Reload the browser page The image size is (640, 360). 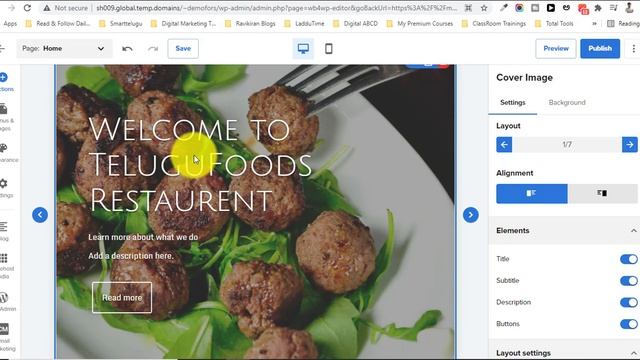(27, 8)
